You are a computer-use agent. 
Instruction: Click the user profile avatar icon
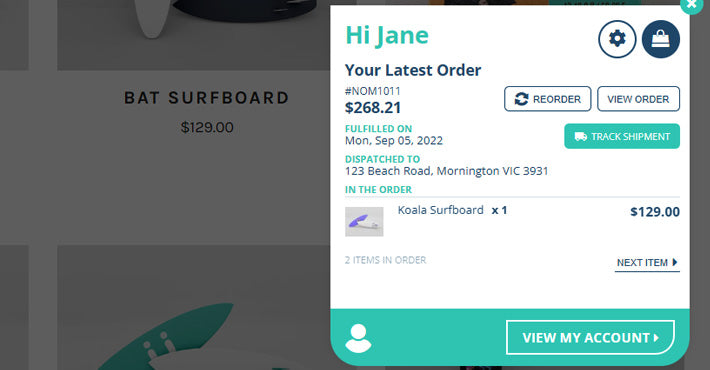358,338
